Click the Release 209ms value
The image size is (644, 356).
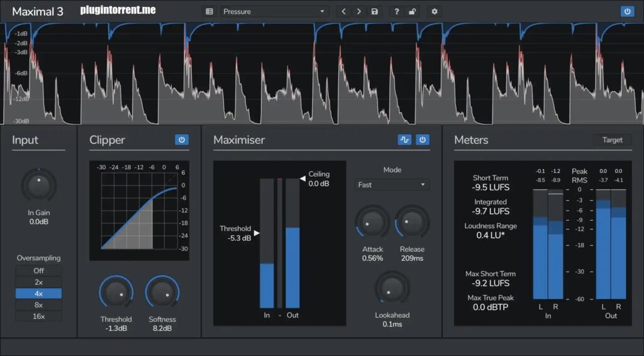click(412, 259)
